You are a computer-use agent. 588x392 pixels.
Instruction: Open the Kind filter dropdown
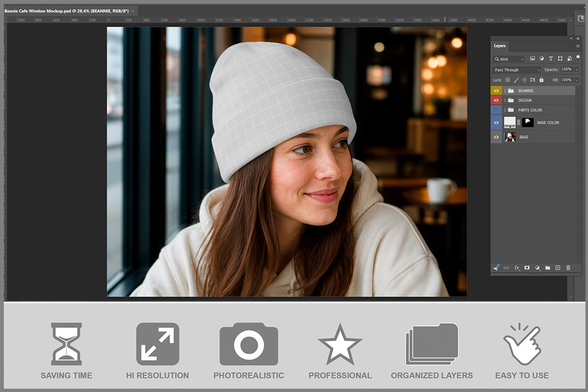pyautogui.click(x=509, y=59)
